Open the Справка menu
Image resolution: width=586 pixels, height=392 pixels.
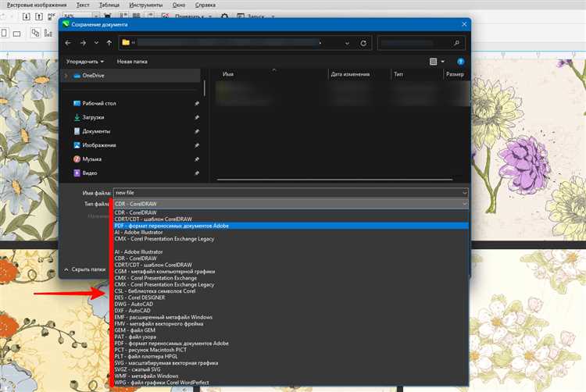tap(205, 5)
